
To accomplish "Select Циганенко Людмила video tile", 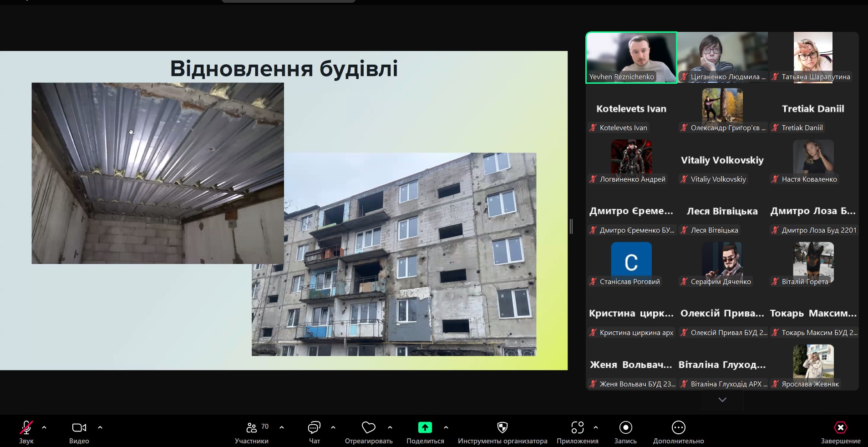I will tap(722, 57).
